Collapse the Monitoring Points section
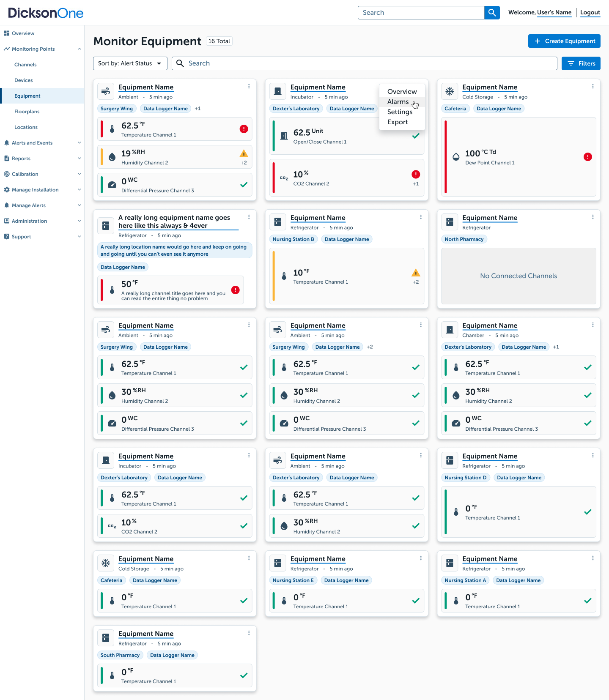The width and height of the screenshot is (609, 700). pyautogui.click(x=80, y=49)
